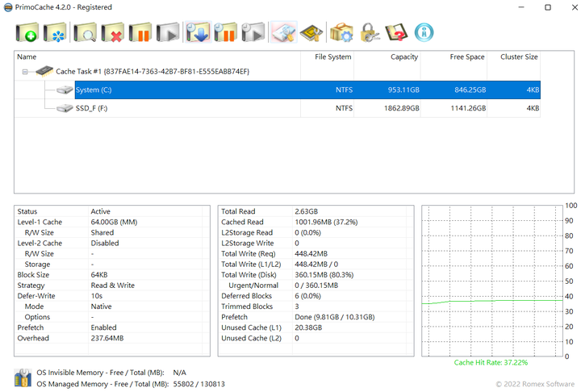Click the create new cache task icon with green plus

[x=27, y=32]
